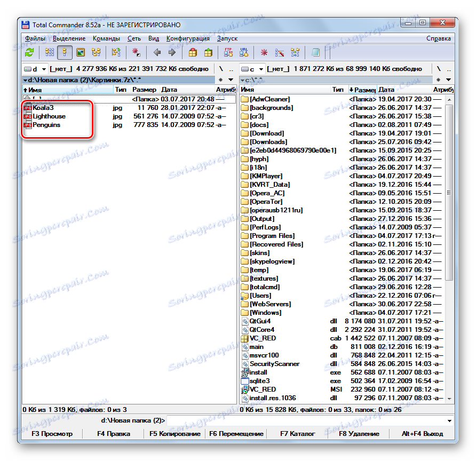Select the QtGui4 dll file
This screenshot has height=461, width=476.
342,321
